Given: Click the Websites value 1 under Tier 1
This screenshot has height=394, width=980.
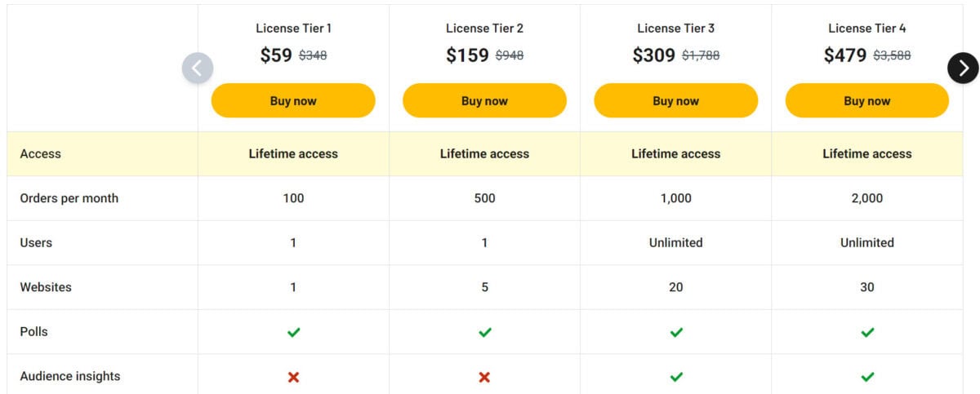Looking at the screenshot, I should pyautogui.click(x=293, y=287).
